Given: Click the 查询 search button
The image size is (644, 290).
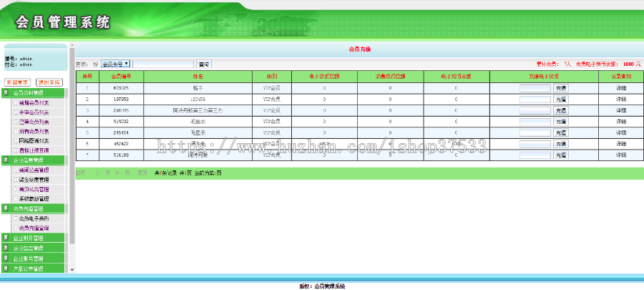Looking at the screenshot, I should [x=204, y=64].
